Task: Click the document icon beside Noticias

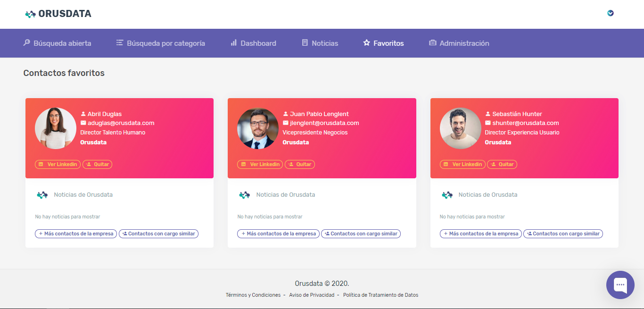Action: (305, 42)
